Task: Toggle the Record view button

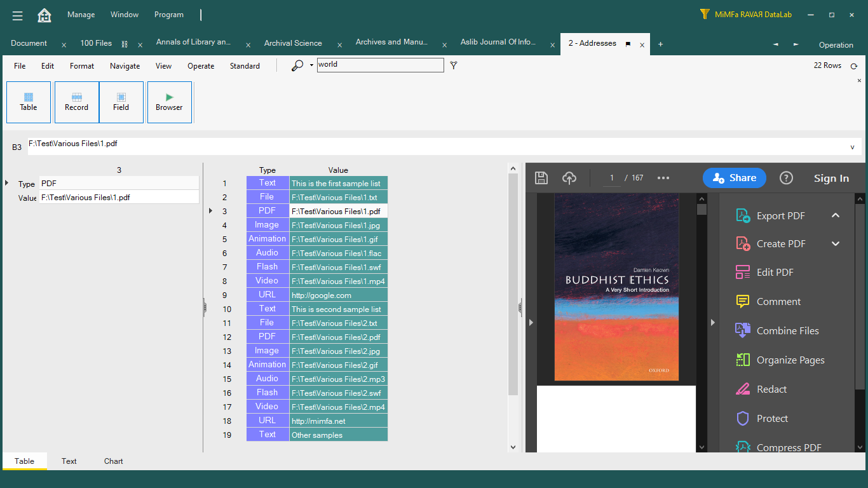Action: coord(76,102)
